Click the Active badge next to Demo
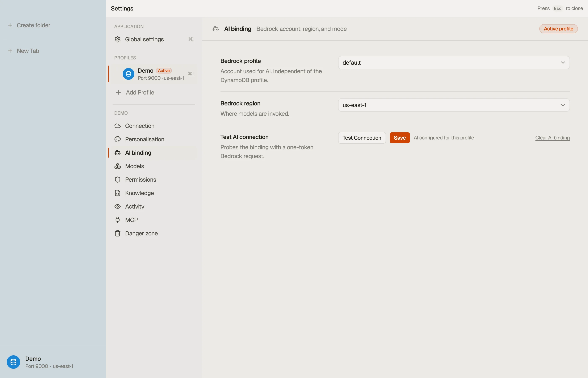 [164, 71]
